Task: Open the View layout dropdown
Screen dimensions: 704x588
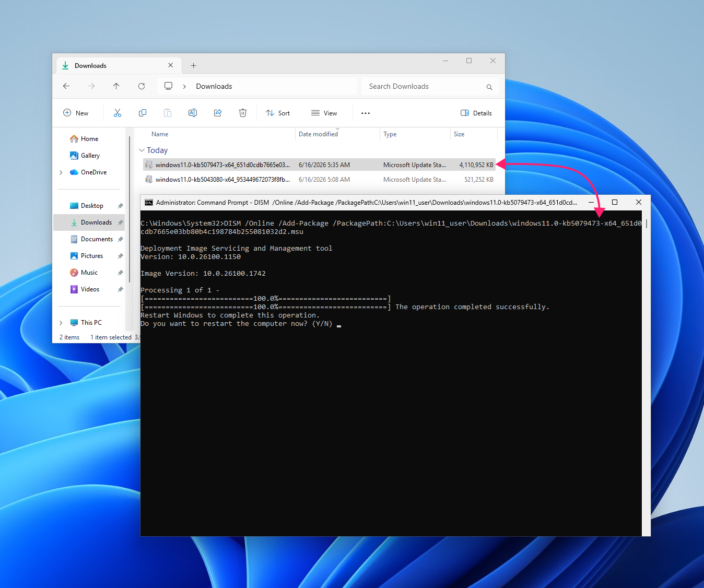Action: pyautogui.click(x=324, y=113)
